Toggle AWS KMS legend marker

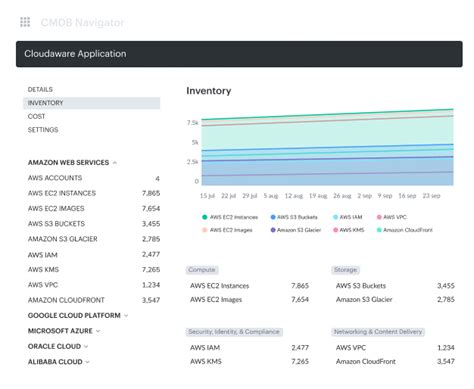pos(336,230)
